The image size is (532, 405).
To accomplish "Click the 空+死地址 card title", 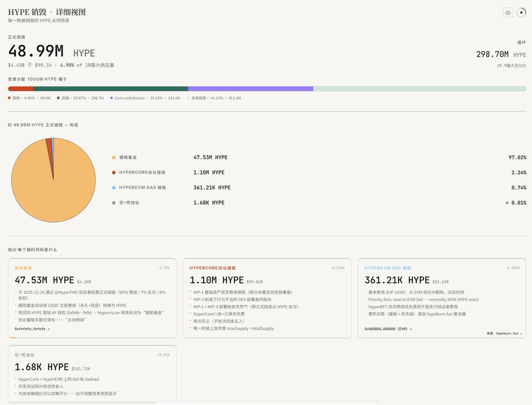I will [x=24, y=355].
